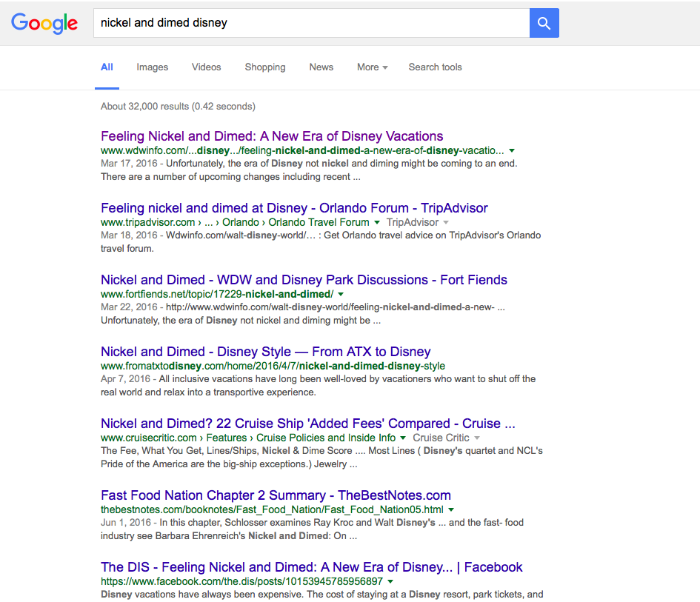The height and width of the screenshot is (602, 700).
Task: Click the thebestnotes.com green URL
Action: tap(272, 509)
